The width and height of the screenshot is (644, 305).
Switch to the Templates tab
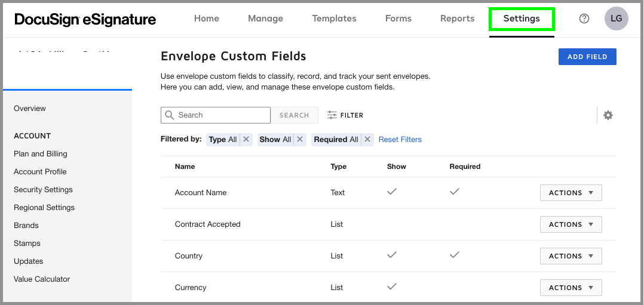(334, 19)
